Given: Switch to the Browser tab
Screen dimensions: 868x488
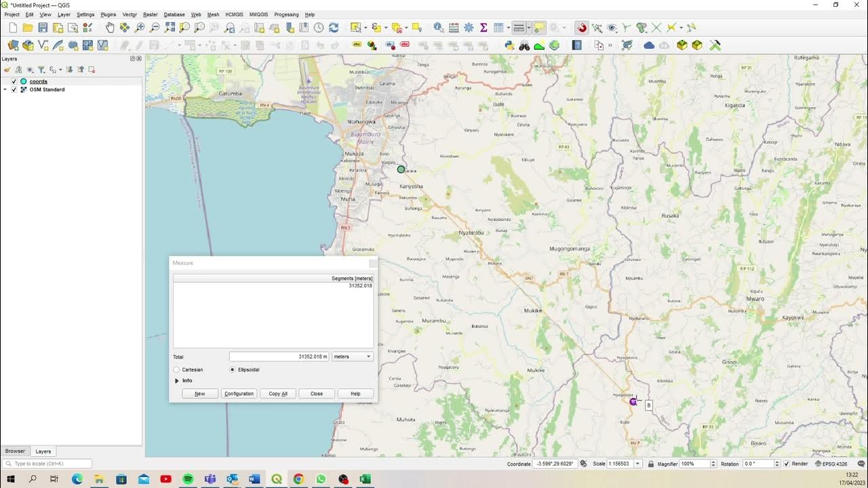Looking at the screenshot, I should tap(15, 451).
